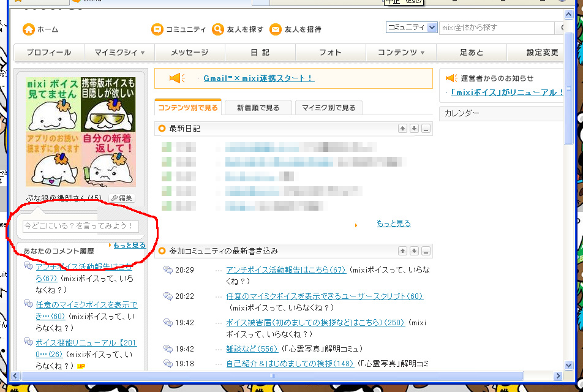Click the 今どこにいる？を言ってみよう！ voice input
583x392 pixels.
81,226
